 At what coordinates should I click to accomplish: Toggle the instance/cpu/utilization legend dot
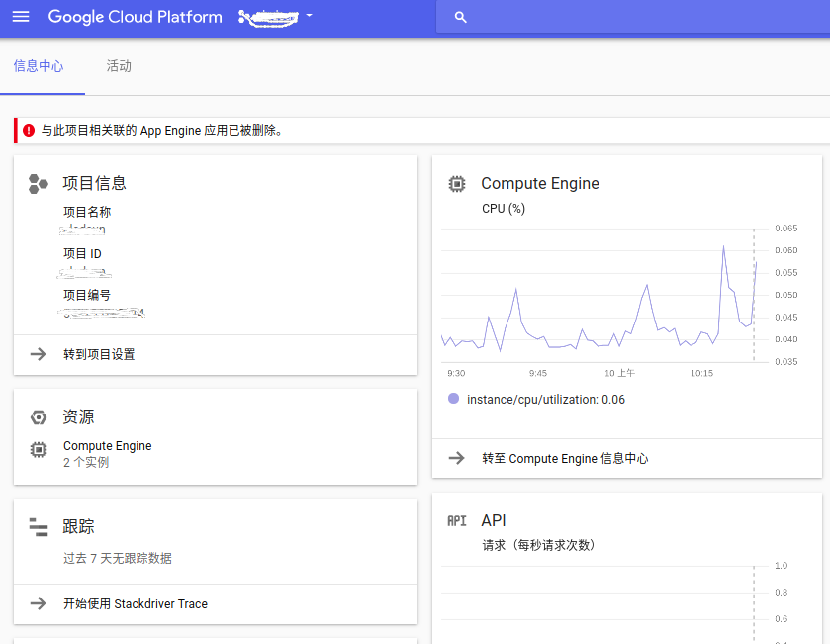point(453,399)
